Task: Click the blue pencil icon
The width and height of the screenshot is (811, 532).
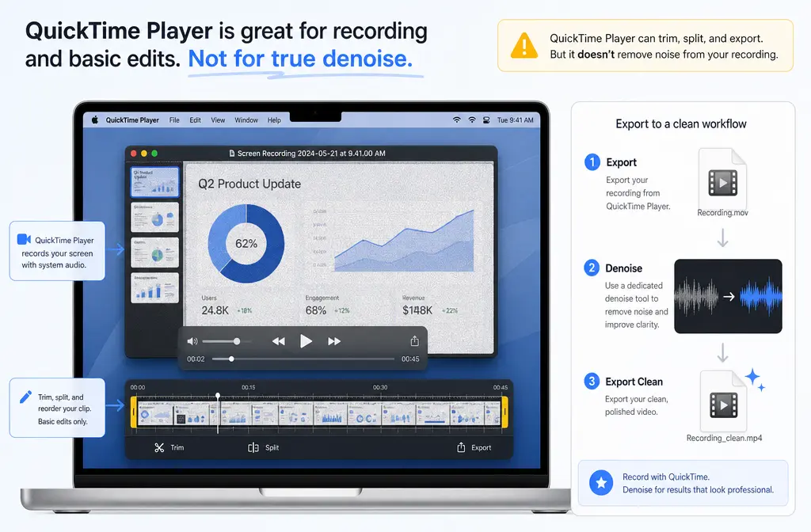Action: 25,397
